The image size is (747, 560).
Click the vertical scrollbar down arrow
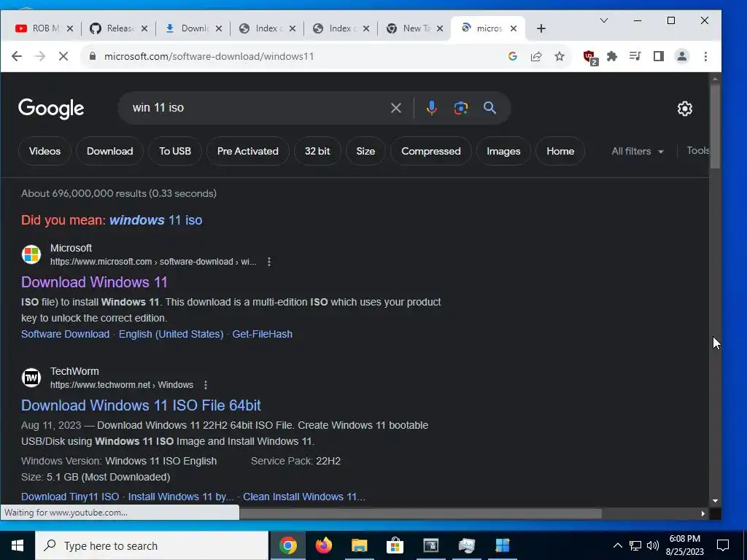715,501
